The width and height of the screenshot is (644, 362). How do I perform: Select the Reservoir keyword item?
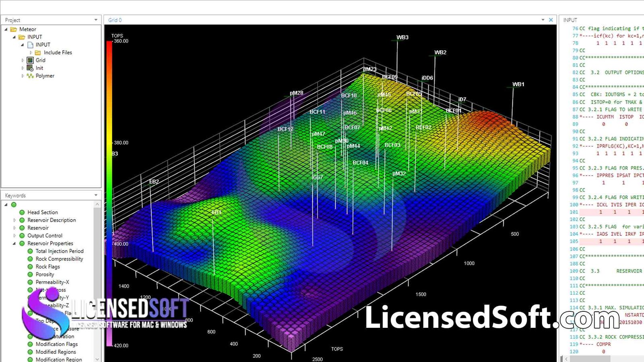pos(38,228)
